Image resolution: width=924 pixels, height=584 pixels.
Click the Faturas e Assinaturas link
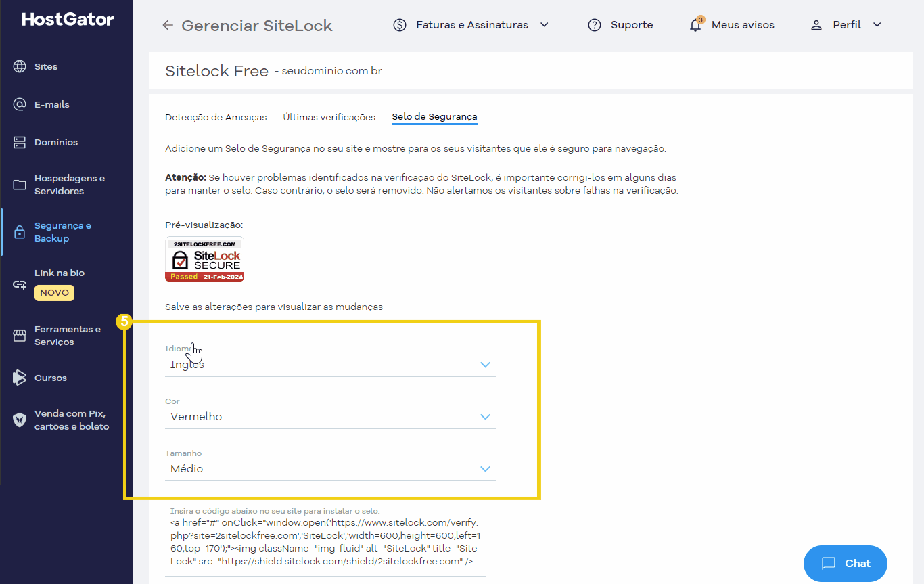[472, 25]
